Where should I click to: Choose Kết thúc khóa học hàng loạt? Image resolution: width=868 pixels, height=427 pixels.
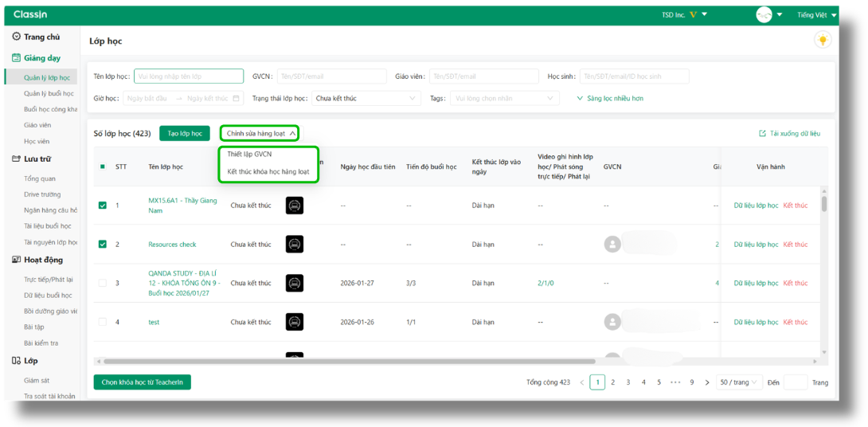click(268, 171)
